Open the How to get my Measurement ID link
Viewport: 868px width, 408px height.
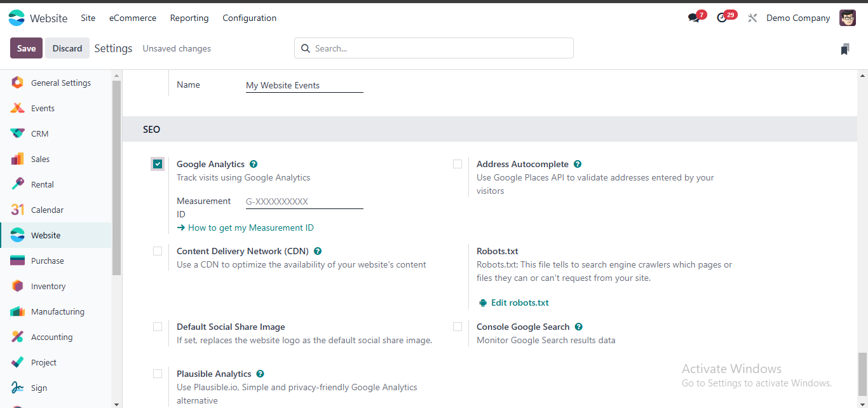point(250,228)
